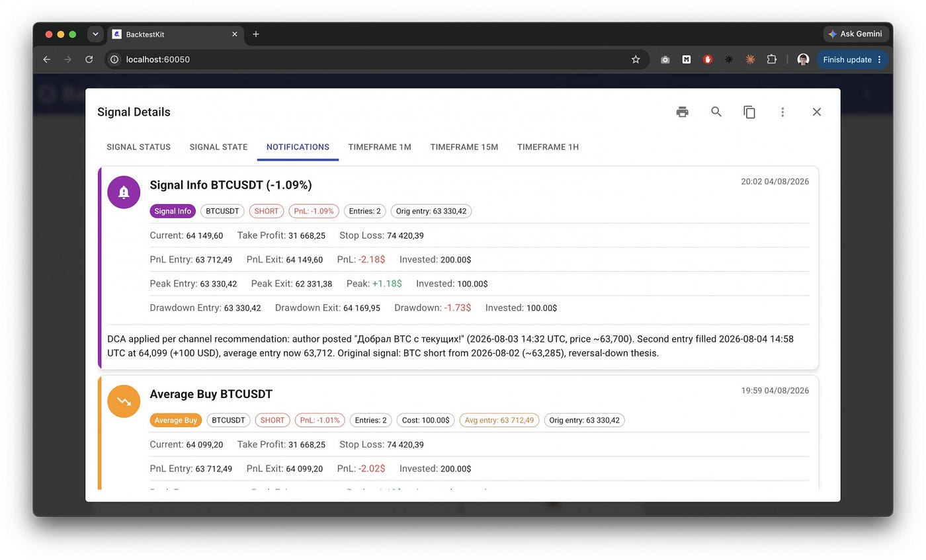926x560 pixels.
Task: Click the Signal Info BTCUSDT (-1.09%) heading
Action: click(231, 185)
